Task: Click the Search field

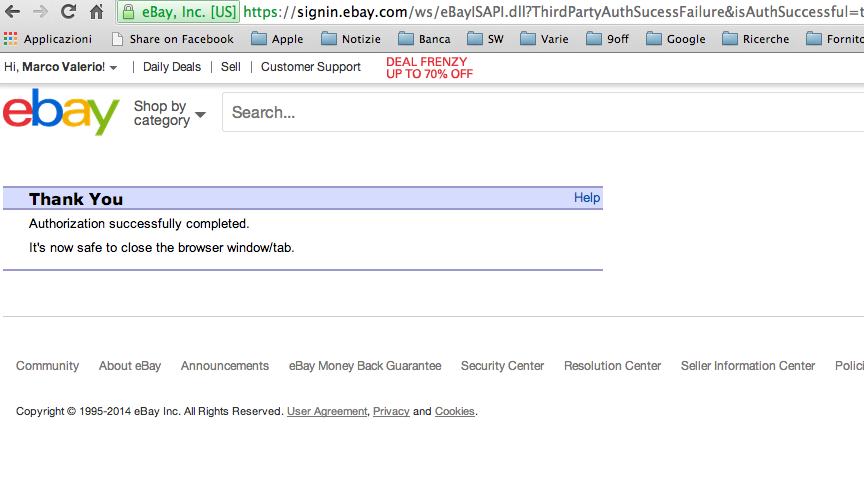Action: [543, 112]
